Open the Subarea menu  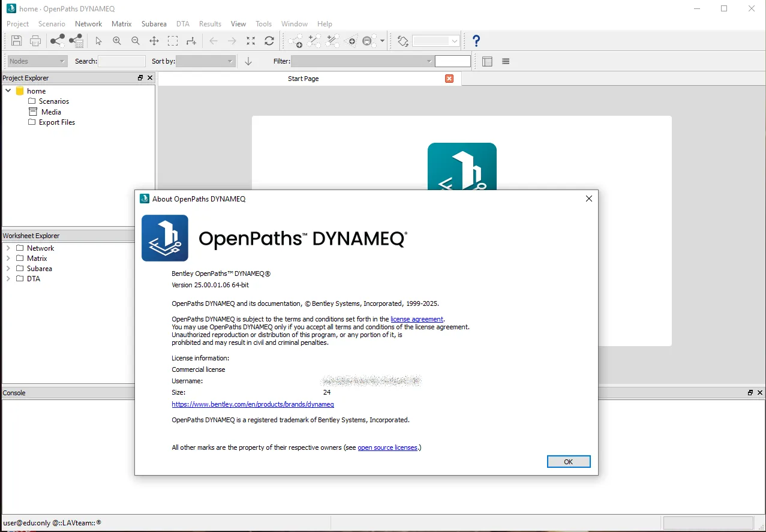point(154,24)
